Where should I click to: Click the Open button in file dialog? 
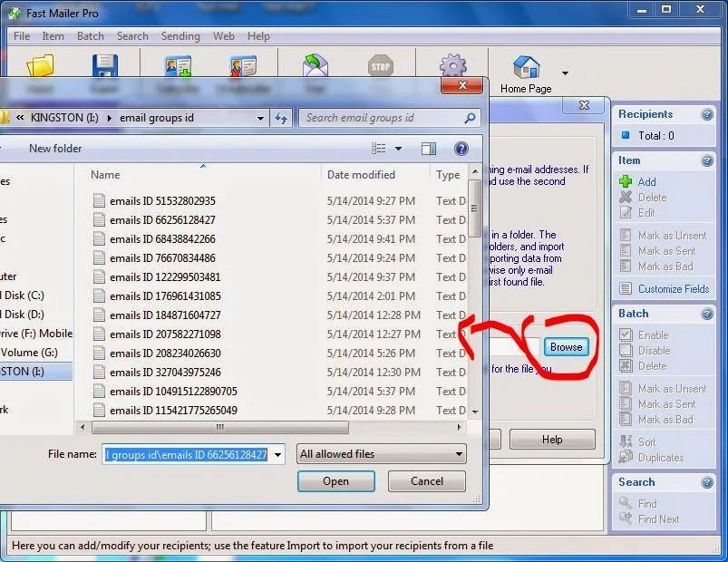336,481
